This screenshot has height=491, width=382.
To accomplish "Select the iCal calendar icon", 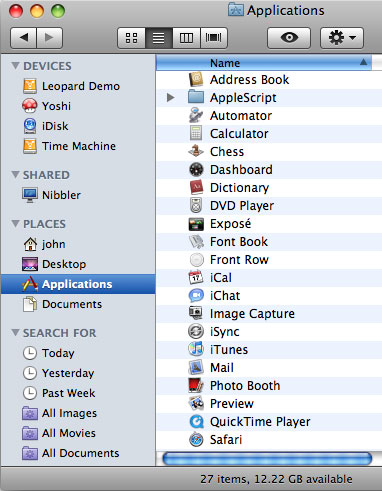I will (196, 278).
